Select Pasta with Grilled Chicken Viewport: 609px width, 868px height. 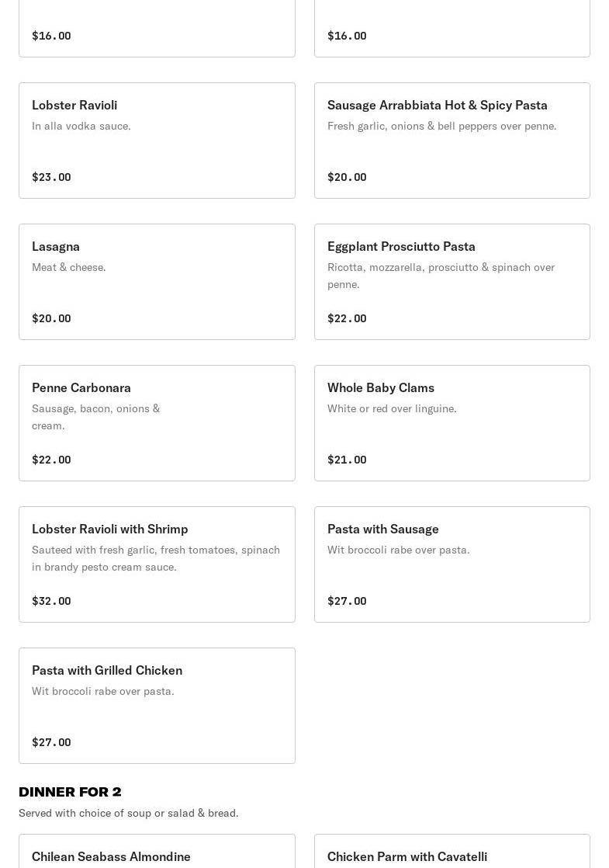pos(157,706)
